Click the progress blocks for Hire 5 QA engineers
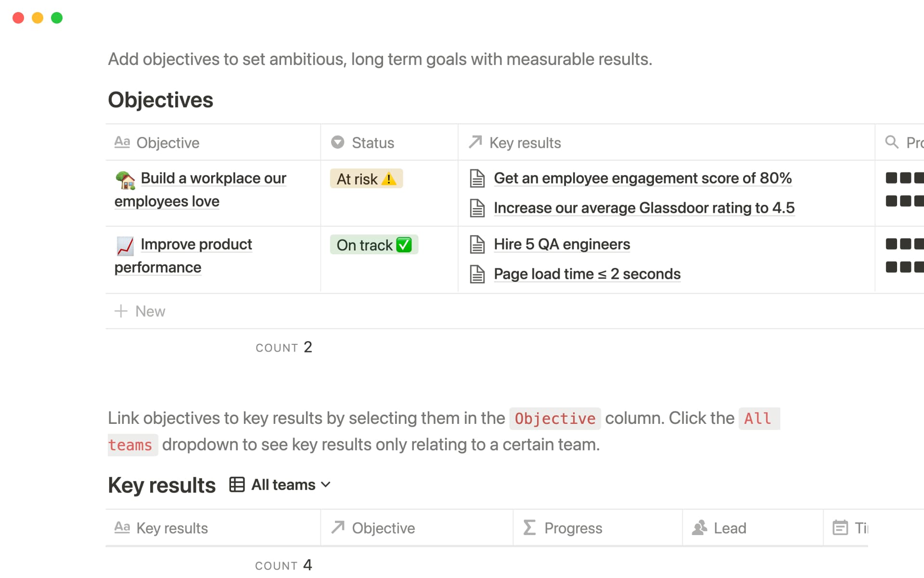 point(904,244)
